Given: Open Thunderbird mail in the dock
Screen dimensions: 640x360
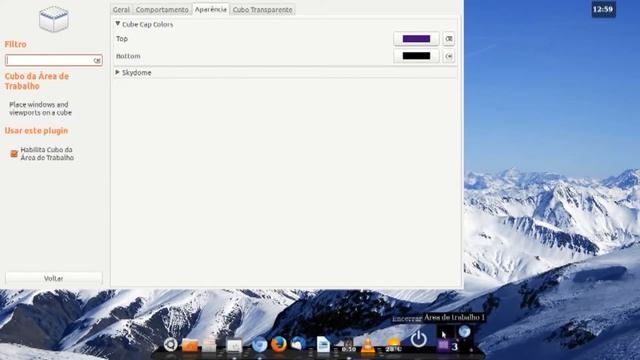Looking at the screenshot, I should point(298,344).
